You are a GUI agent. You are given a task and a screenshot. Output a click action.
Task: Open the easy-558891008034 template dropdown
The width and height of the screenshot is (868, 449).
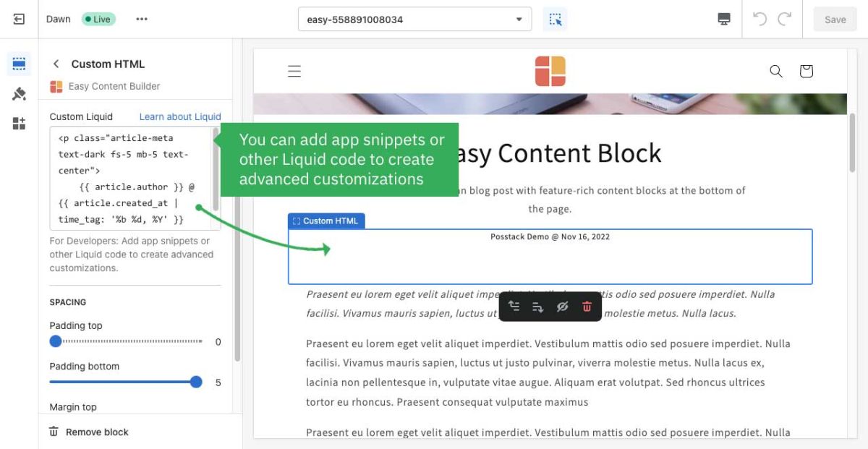coord(414,20)
